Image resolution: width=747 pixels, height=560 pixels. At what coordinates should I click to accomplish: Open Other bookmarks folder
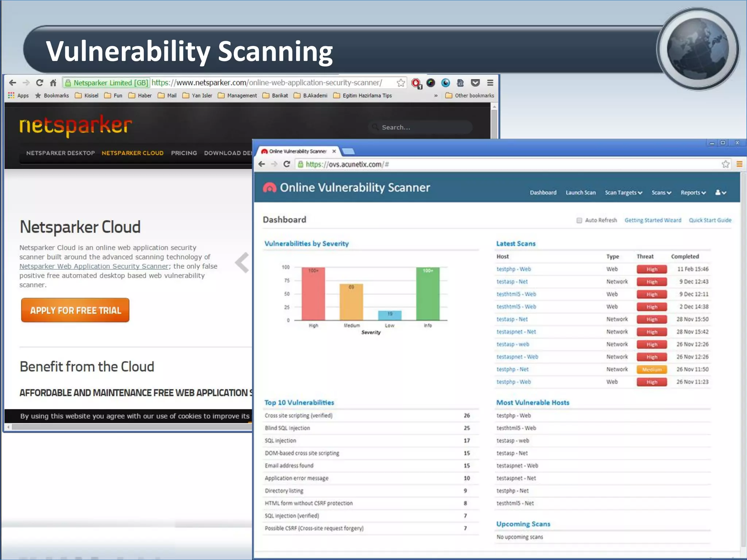pos(470,96)
